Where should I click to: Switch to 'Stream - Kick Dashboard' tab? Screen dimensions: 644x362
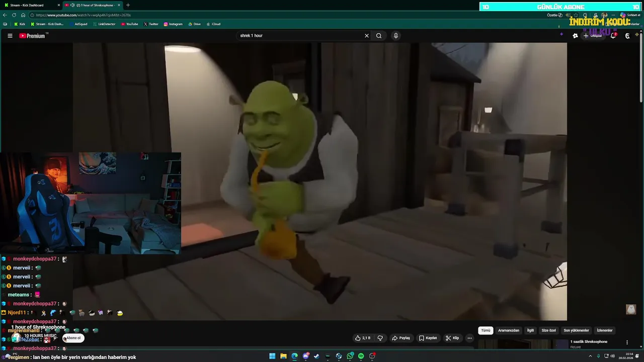click(30, 5)
